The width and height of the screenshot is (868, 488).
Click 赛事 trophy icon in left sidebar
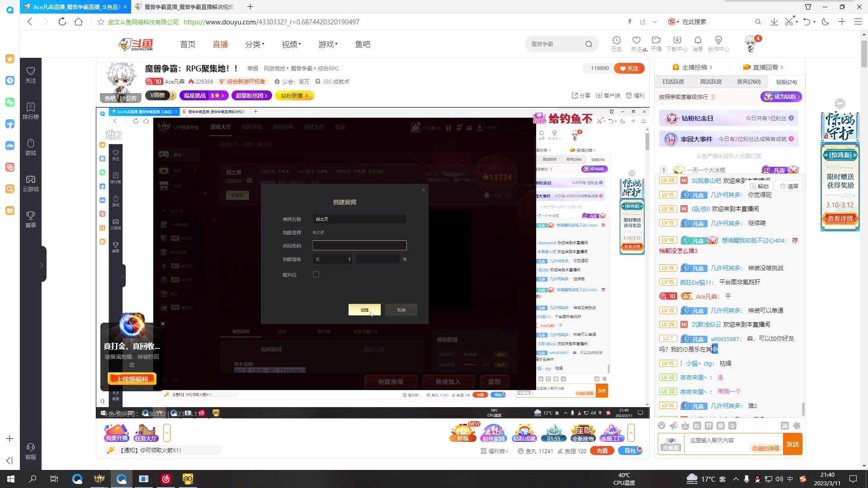(30, 219)
